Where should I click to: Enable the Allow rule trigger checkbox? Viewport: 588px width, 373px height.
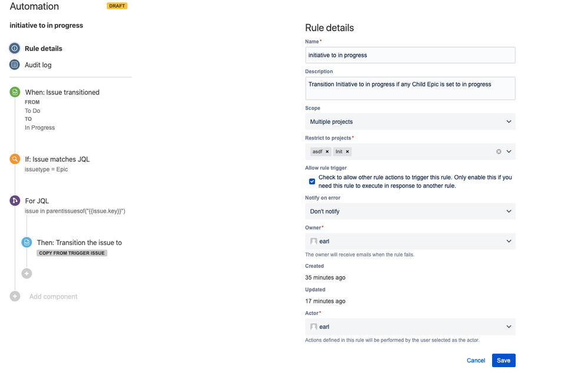pyautogui.click(x=312, y=181)
